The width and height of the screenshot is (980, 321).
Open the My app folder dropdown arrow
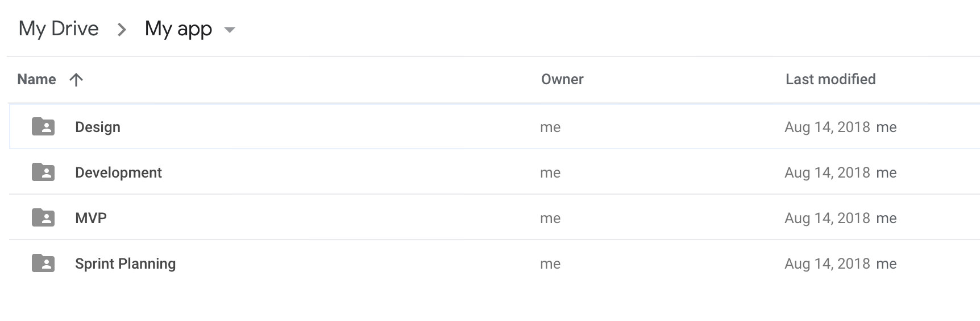[230, 30]
